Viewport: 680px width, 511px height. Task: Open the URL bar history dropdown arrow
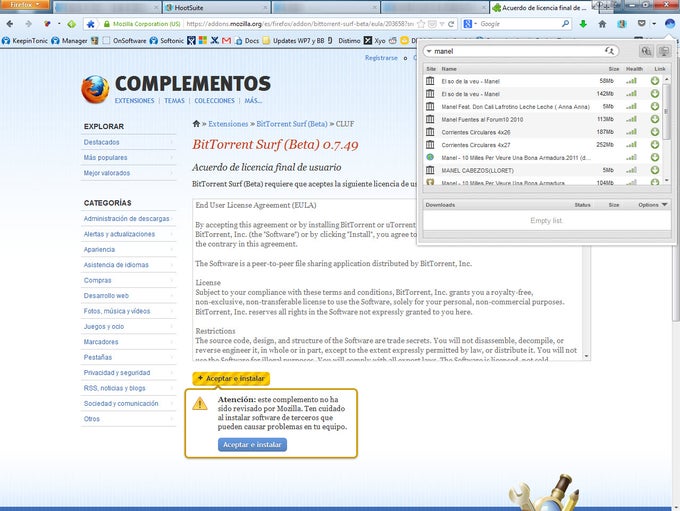coord(442,24)
